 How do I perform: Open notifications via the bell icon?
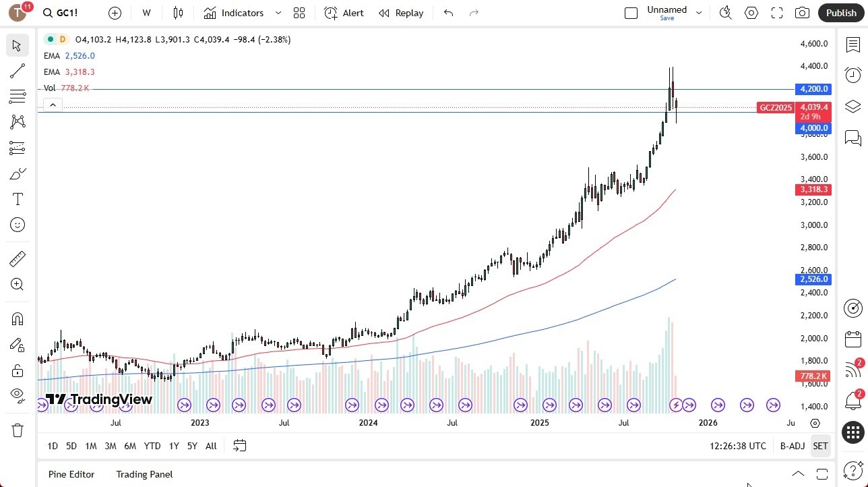(852, 400)
